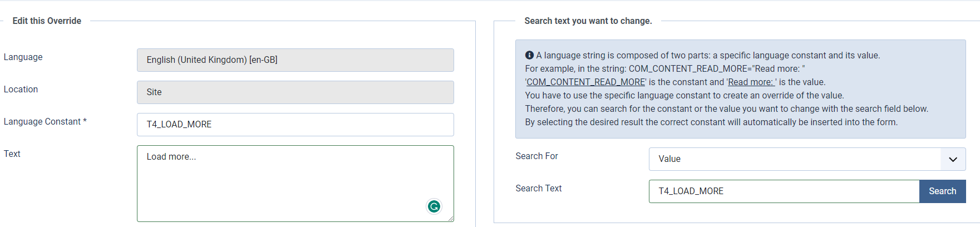
Task: Click the Search Text input field
Action: [x=783, y=191]
